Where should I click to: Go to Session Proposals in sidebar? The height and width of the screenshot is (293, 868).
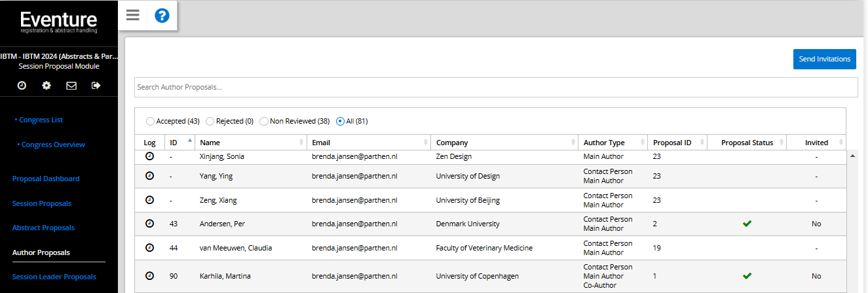[42, 203]
